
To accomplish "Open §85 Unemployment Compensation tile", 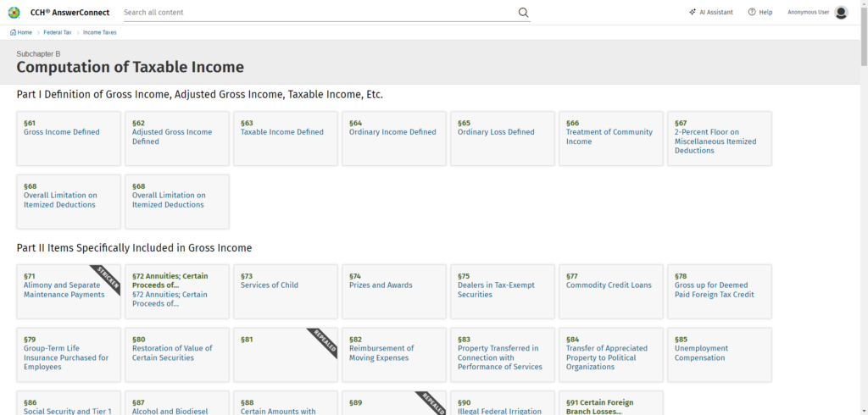I will (720, 354).
